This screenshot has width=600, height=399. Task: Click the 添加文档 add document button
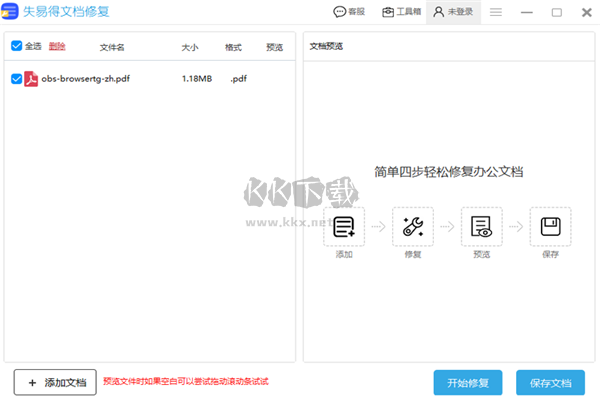pyautogui.click(x=55, y=382)
